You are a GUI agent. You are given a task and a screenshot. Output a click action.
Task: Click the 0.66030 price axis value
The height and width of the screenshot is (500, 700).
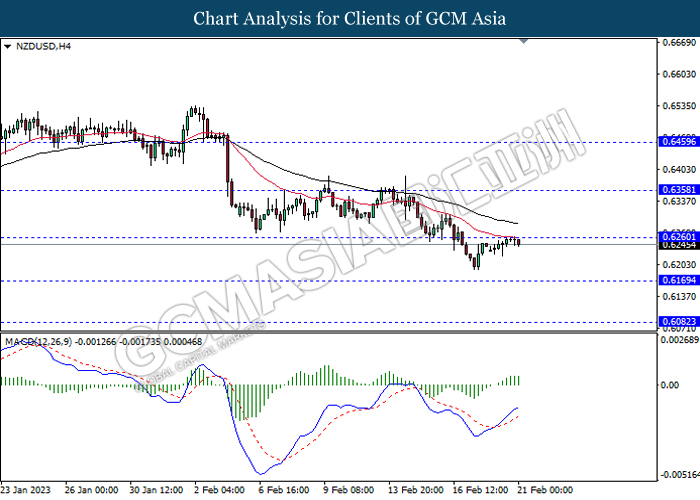679,74
